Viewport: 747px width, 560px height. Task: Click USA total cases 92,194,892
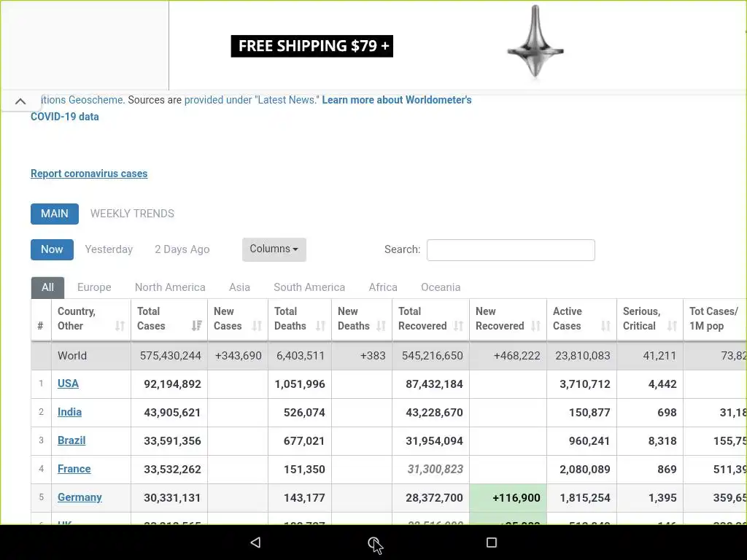point(172,384)
